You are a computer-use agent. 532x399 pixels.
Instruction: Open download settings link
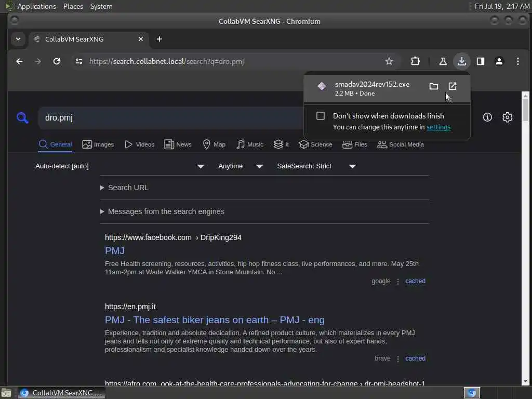tap(438, 127)
